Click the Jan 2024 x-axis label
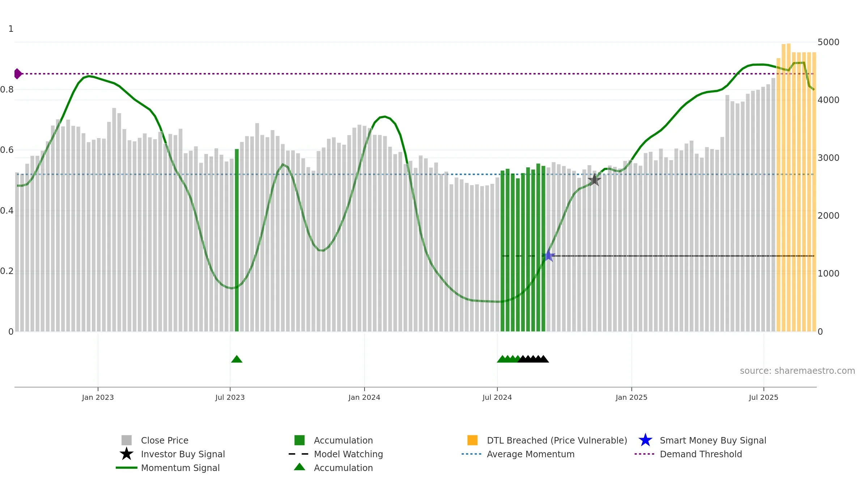868x488 pixels. click(x=364, y=398)
